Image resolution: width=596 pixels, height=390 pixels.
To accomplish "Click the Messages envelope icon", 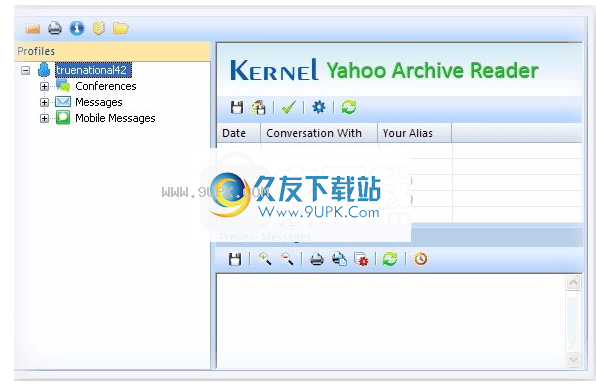I will pyautogui.click(x=63, y=101).
